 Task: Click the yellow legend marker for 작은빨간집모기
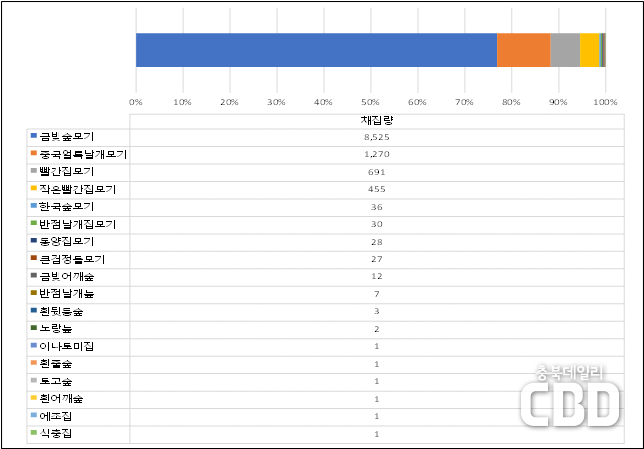tap(34, 189)
